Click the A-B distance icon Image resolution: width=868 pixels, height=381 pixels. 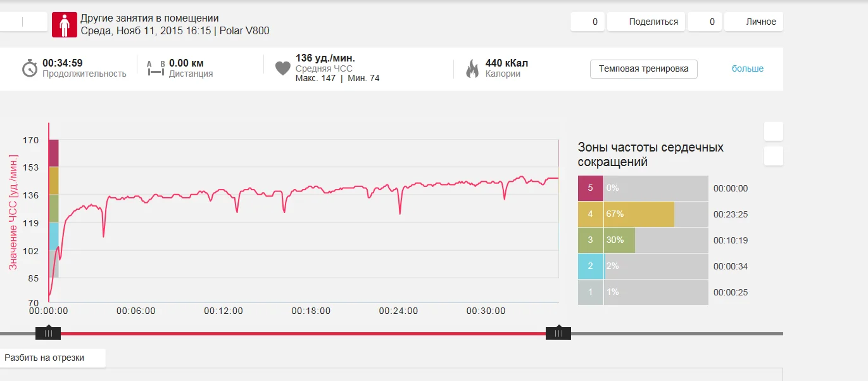155,68
